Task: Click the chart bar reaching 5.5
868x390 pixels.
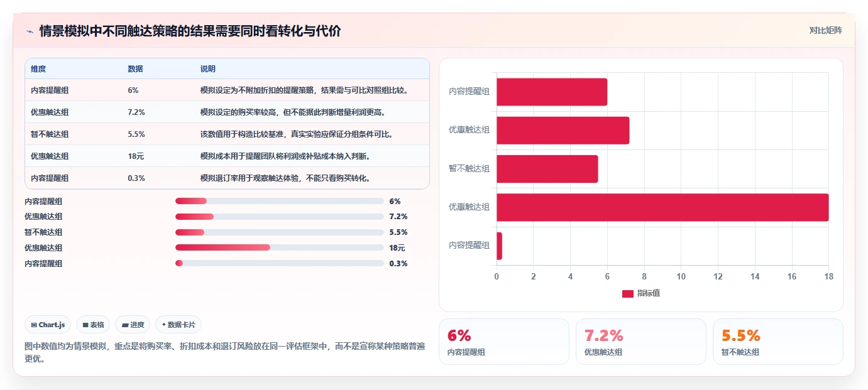Action: (x=547, y=169)
